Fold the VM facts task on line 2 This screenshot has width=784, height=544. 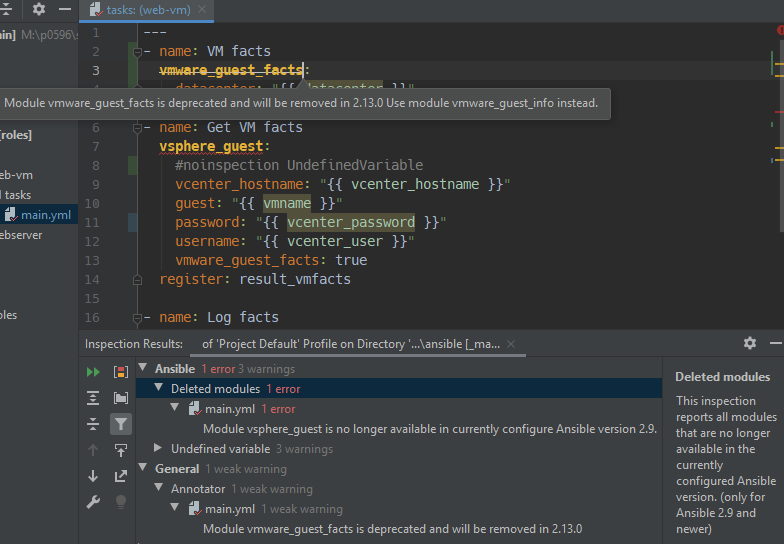(x=137, y=52)
